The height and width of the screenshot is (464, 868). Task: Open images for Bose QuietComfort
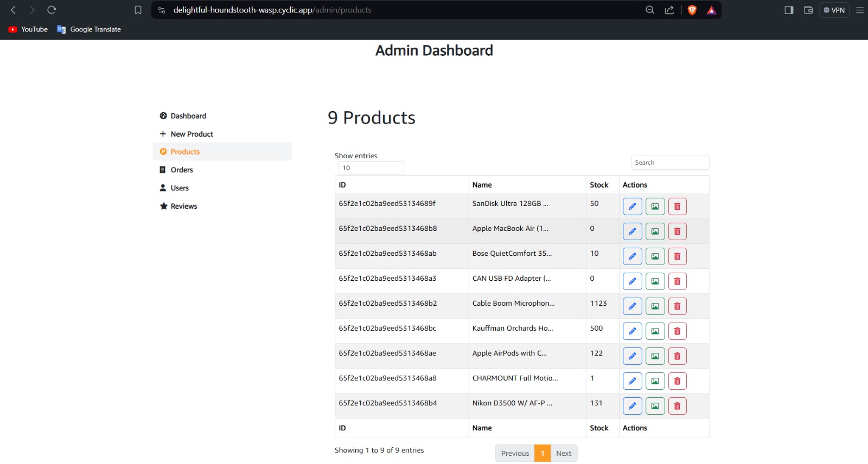click(x=655, y=256)
